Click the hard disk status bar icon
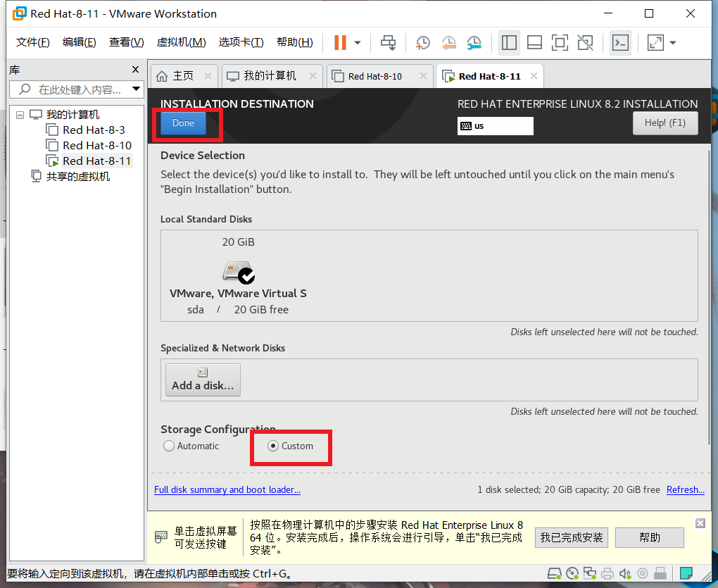The width and height of the screenshot is (718, 588). click(x=555, y=573)
